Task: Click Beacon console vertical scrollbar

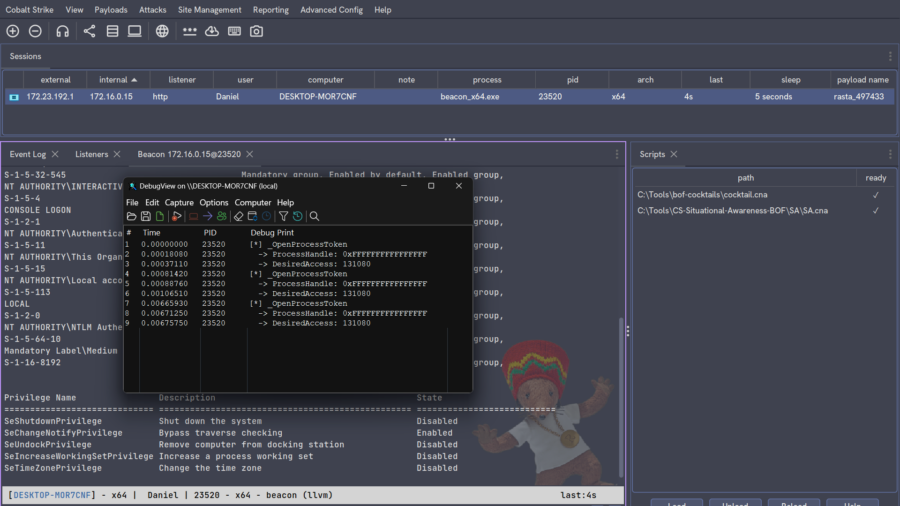Action: (621, 396)
